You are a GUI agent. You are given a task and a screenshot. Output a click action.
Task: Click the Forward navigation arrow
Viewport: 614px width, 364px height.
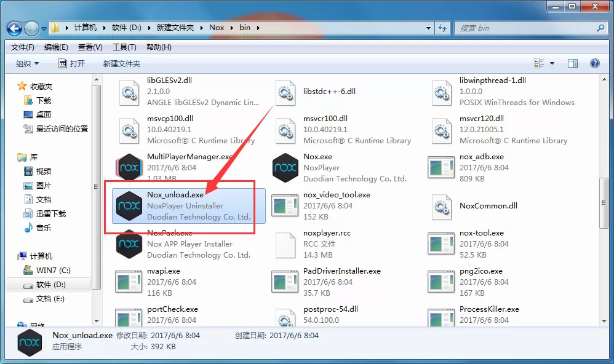tap(31, 28)
